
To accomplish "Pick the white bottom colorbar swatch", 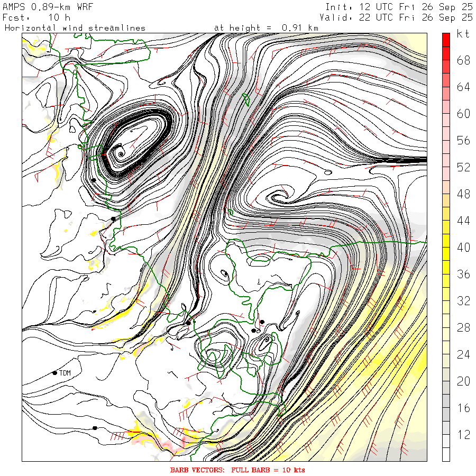I will 446,455.
